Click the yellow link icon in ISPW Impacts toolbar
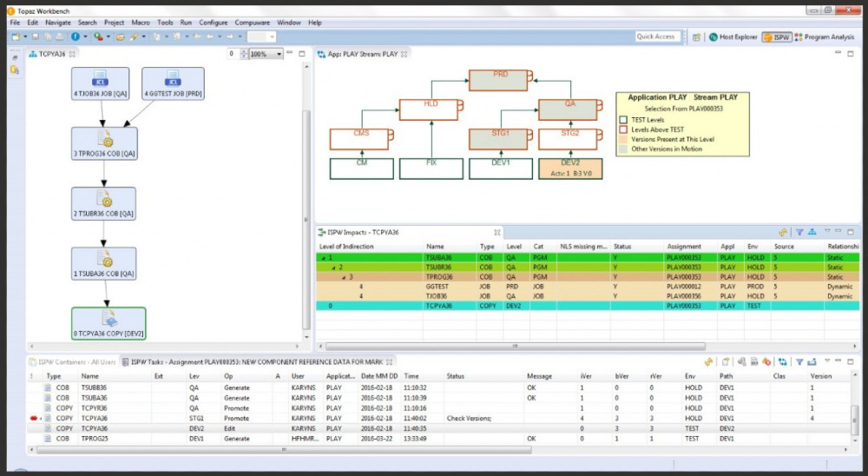 (x=783, y=232)
